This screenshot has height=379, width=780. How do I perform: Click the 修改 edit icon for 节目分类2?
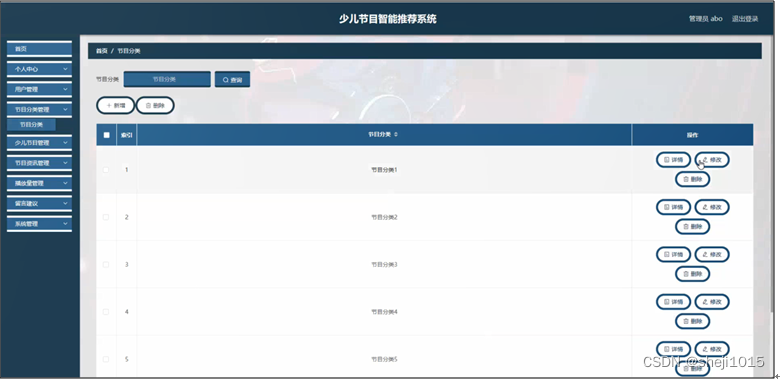[705, 207]
